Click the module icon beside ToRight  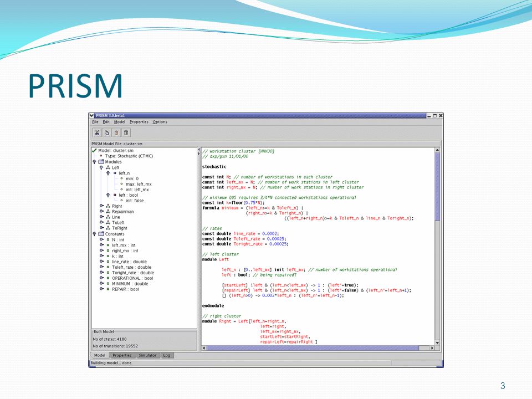click(x=108, y=228)
